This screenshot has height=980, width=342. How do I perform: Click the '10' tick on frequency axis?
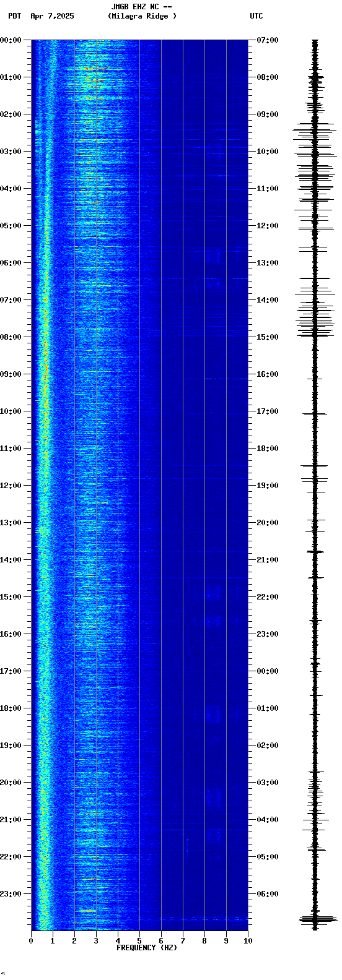(x=248, y=941)
